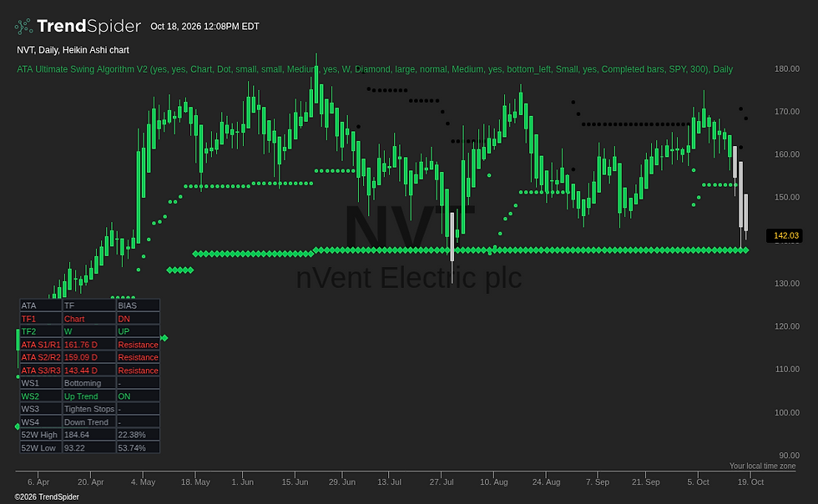Click the ATA S1/R1 row label
Viewport: 818px width, 504px height.
point(41,345)
